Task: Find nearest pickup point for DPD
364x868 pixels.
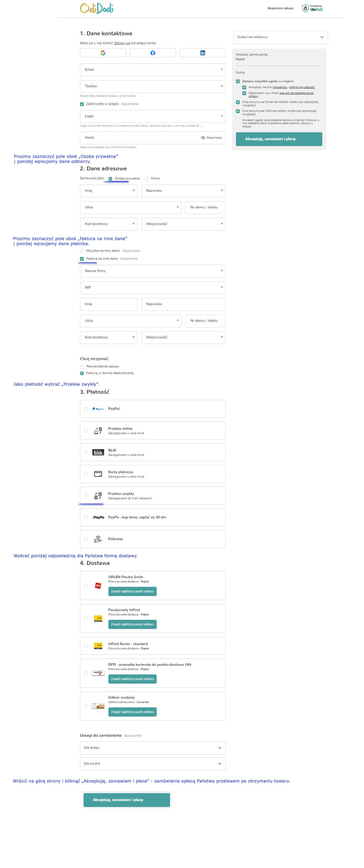Action: tap(132, 679)
